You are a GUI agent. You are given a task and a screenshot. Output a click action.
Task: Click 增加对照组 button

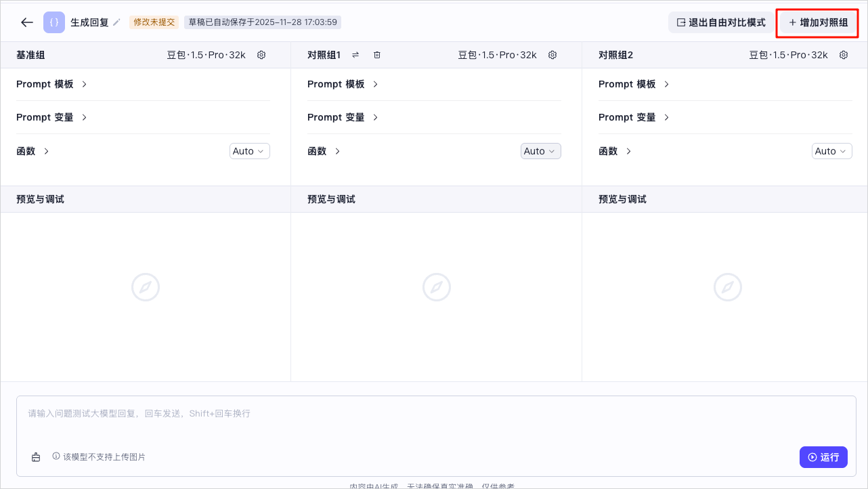pyautogui.click(x=819, y=22)
